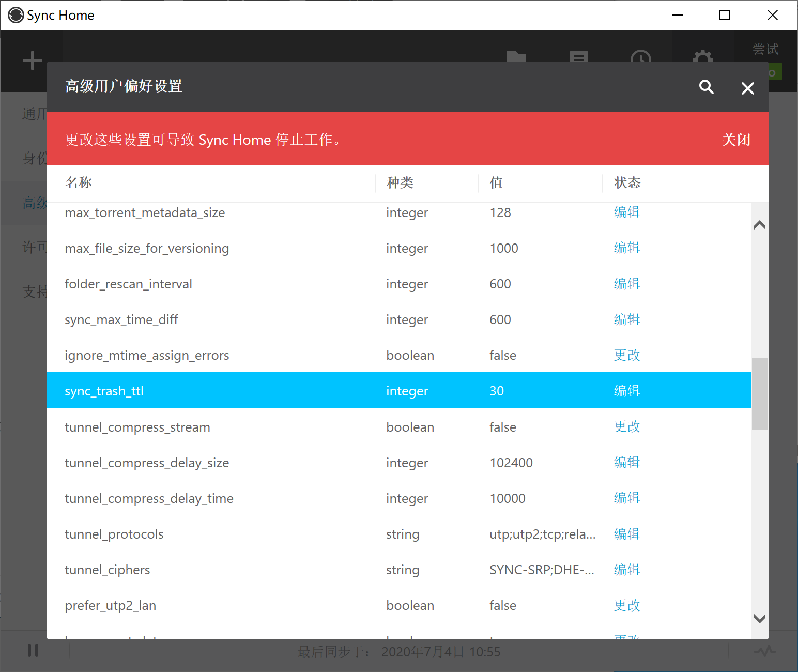
Task: Click value 600 in sync_max_time_diff row
Action: [x=500, y=319]
